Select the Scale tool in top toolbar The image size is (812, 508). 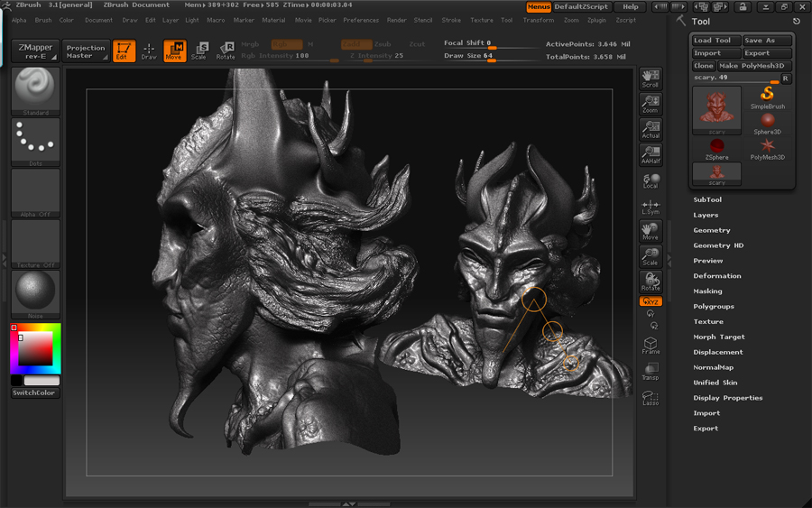(199, 51)
